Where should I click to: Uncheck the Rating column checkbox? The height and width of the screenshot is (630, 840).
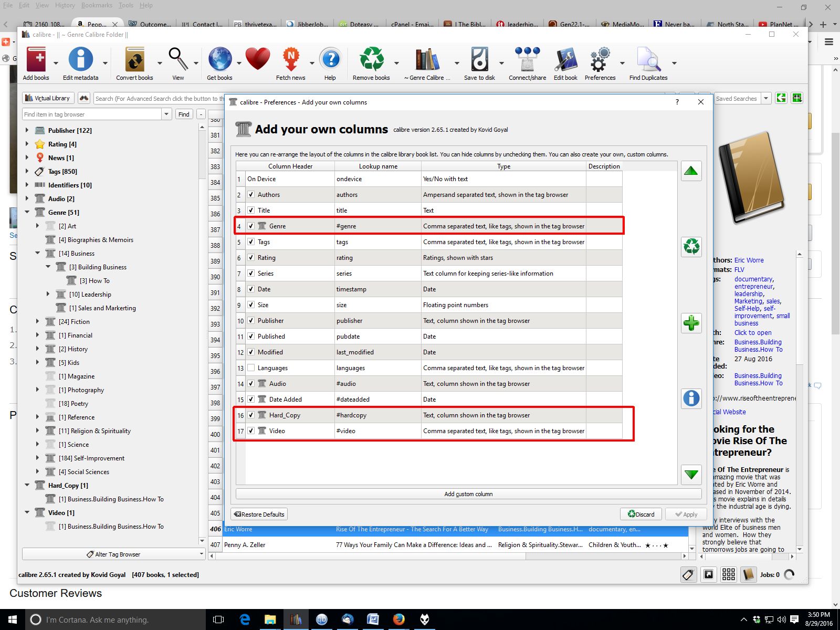coord(251,258)
